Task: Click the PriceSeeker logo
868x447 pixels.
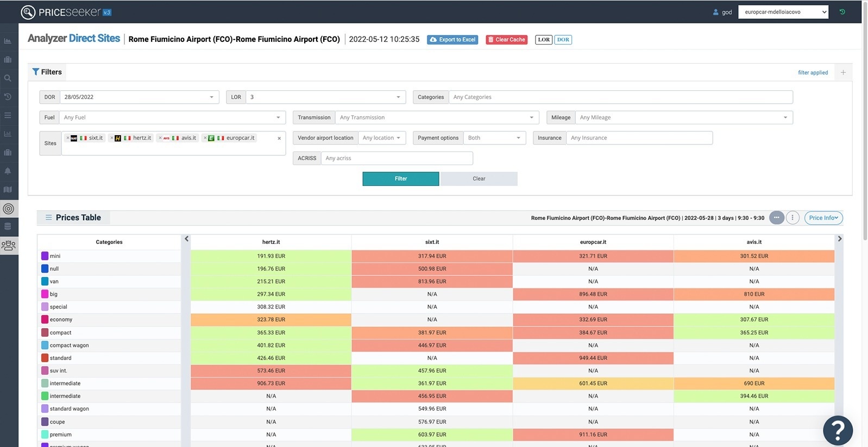Action: tap(66, 12)
